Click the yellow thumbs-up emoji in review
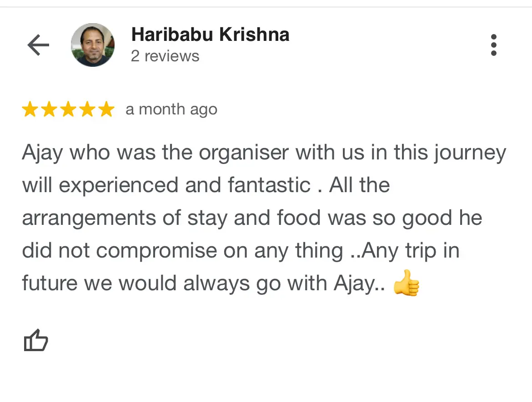Screen dimensions: 532x402 (x=407, y=283)
